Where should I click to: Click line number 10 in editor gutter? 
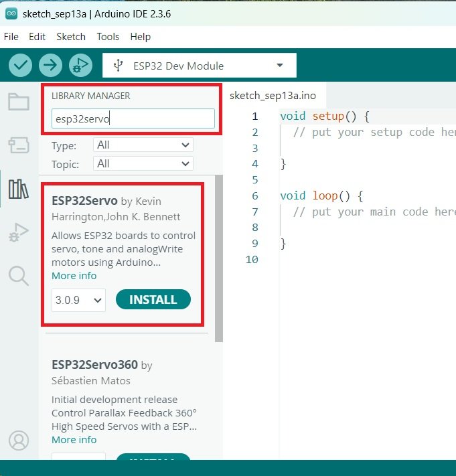coord(252,260)
